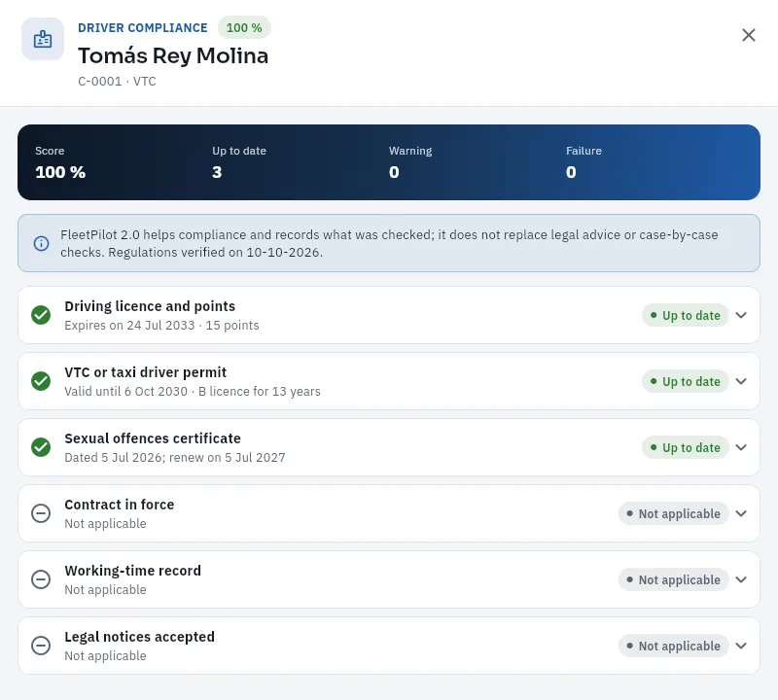Click the C-0001 · VTC identifier text

click(x=117, y=82)
